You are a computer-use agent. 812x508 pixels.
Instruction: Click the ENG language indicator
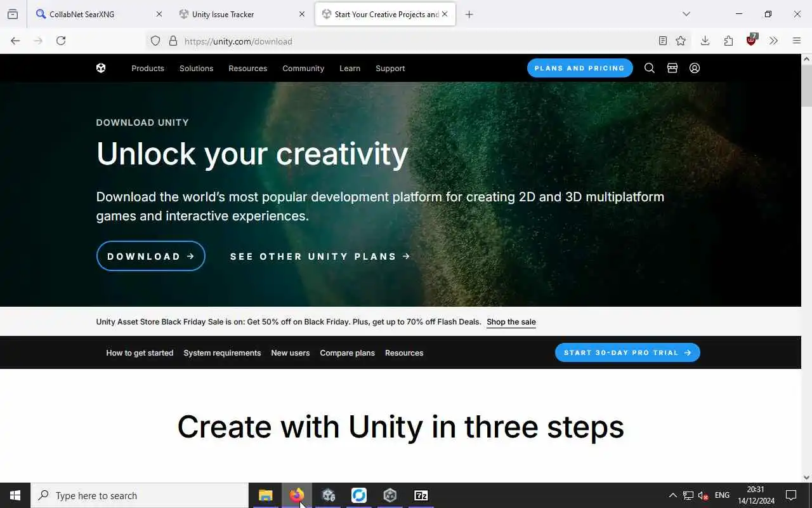pyautogui.click(x=722, y=495)
